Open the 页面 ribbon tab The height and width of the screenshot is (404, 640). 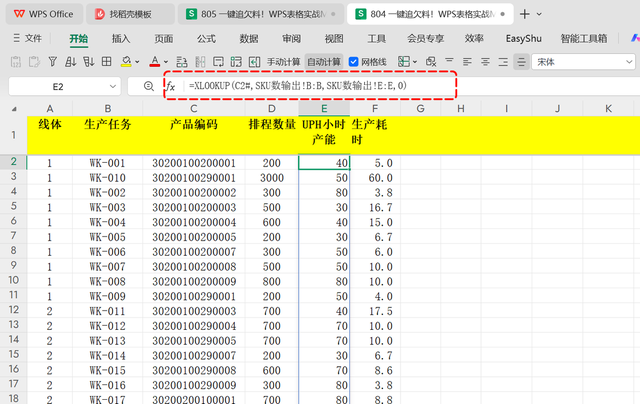pos(163,39)
